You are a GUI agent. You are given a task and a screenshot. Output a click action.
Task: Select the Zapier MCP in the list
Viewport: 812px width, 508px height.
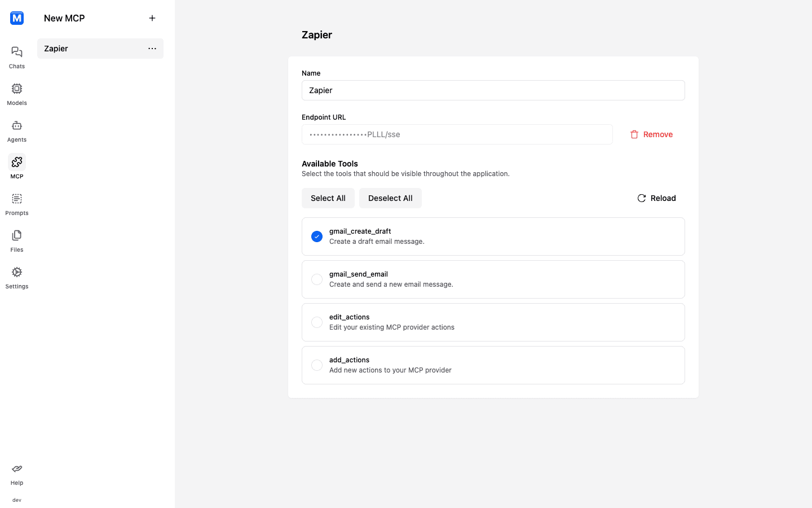(x=100, y=49)
